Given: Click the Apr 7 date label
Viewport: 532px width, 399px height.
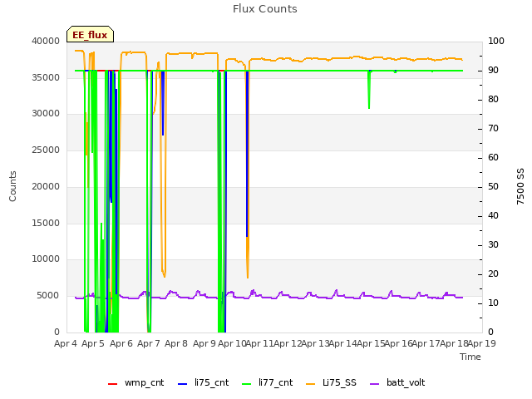Looking at the screenshot, I should pos(149,343).
